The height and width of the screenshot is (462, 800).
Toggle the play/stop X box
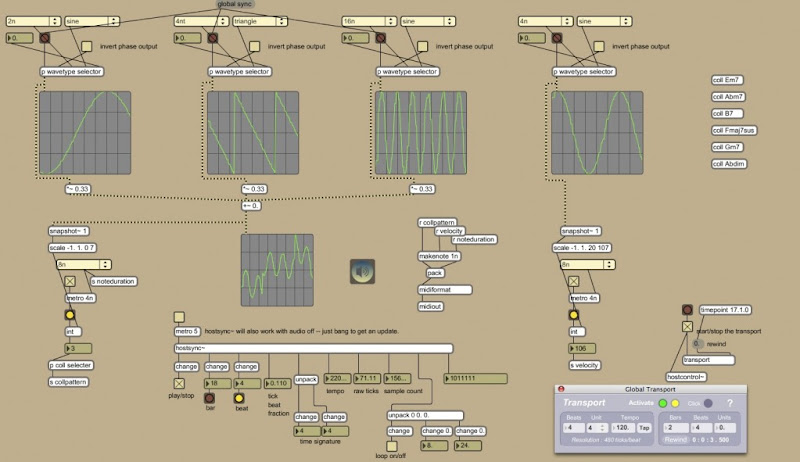click(x=179, y=383)
